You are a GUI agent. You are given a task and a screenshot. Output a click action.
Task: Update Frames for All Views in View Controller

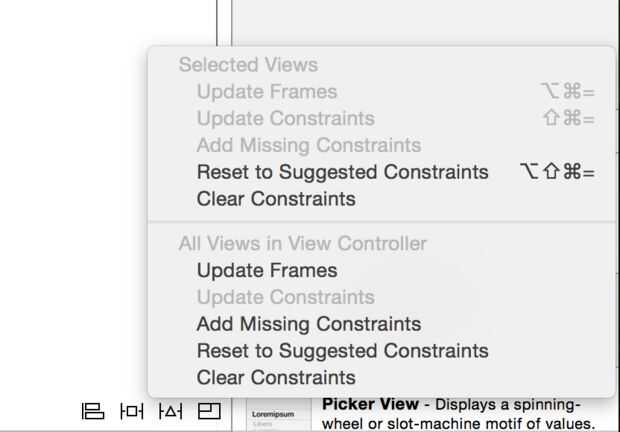[267, 270]
